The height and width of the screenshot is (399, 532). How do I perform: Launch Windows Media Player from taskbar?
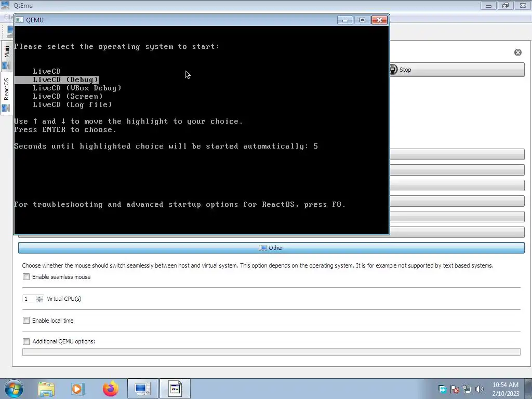click(x=77, y=389)
